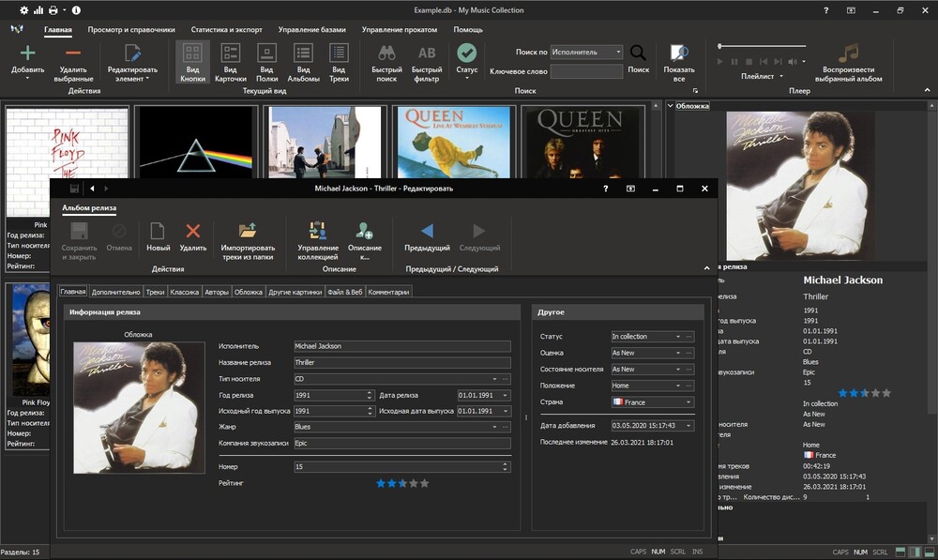Enable the Вид Треки view mode

coord(339,53)
